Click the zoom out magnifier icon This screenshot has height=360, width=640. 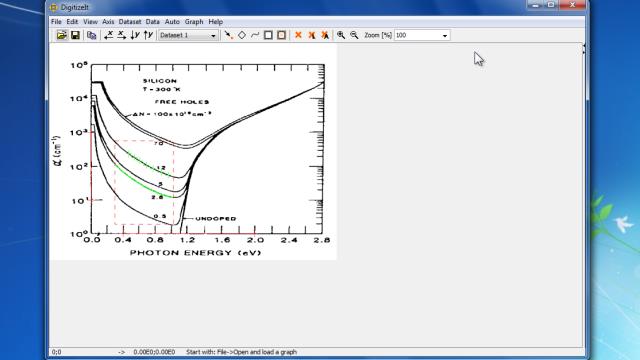click(x=354, y=35)
